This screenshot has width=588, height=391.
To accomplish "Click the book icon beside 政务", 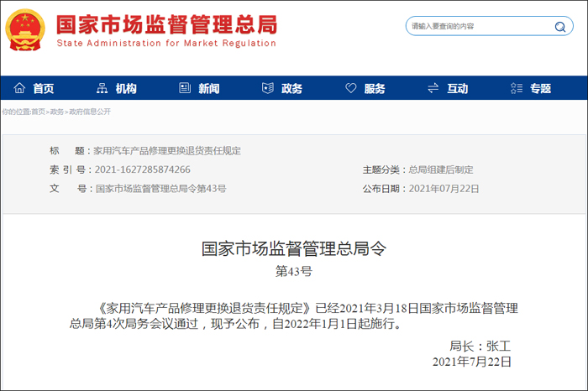I will coord(268,88).
